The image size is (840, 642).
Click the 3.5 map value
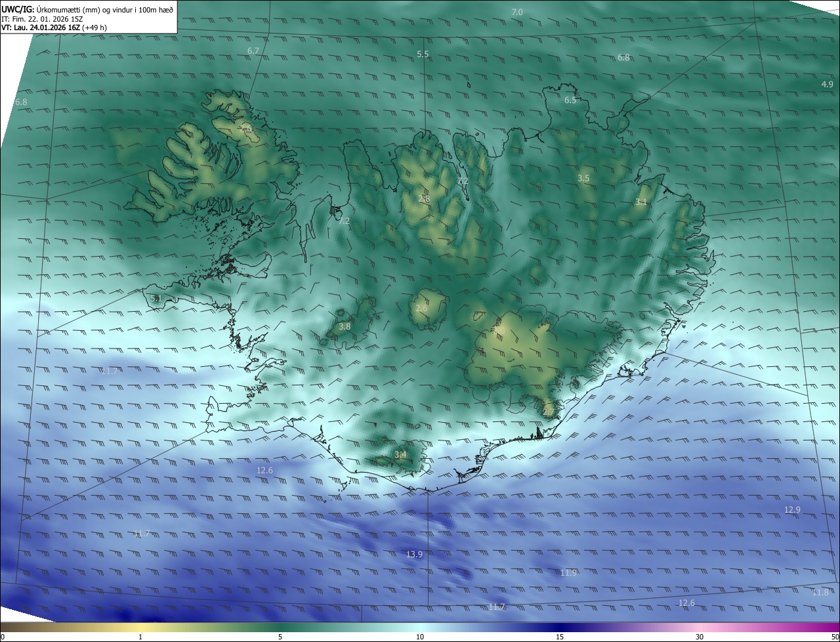click(583, 178)
